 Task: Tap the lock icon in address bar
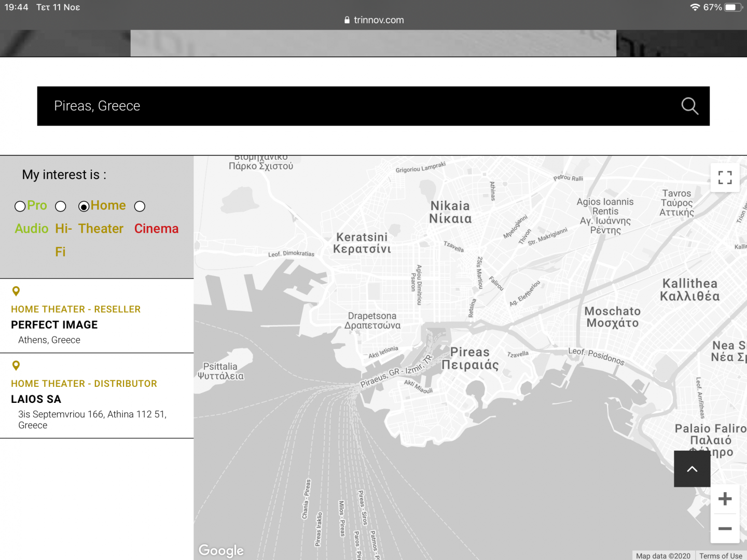347,20
